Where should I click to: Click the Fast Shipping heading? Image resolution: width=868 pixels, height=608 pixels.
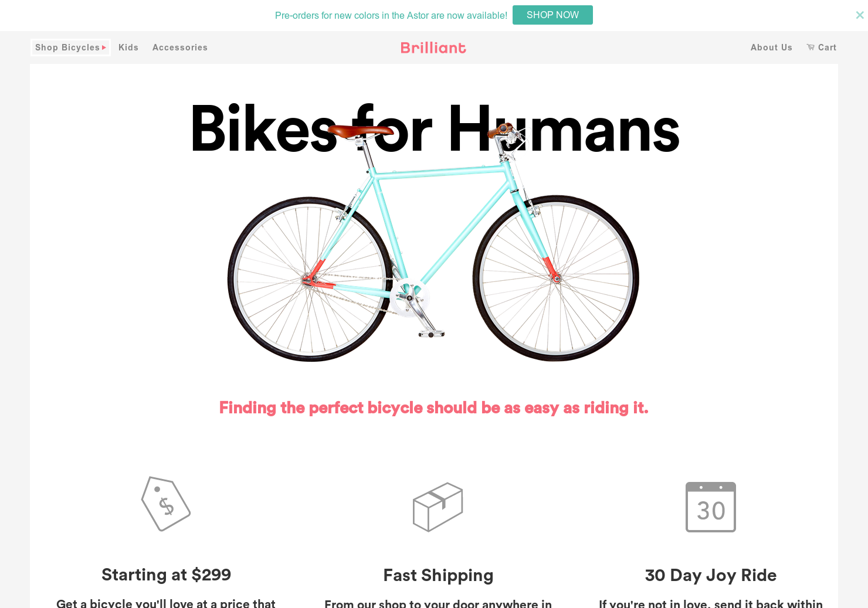[x=438, y=575]
